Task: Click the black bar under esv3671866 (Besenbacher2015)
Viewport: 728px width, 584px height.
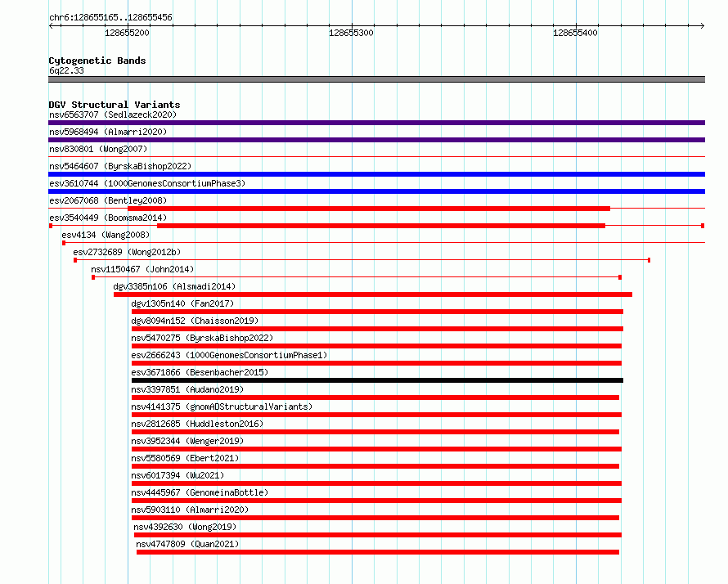Action: pos(377,380)
